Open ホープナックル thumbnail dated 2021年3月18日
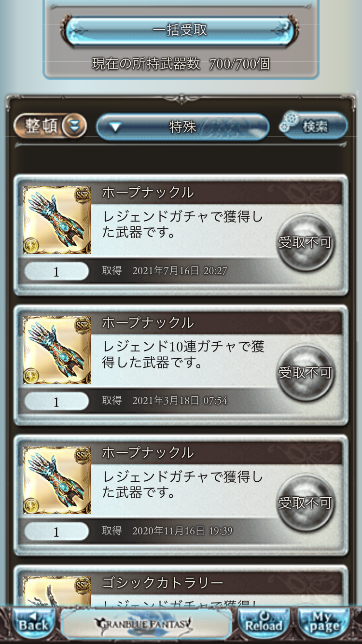Viewport: 362px width, 644px height. click(56, 350)
